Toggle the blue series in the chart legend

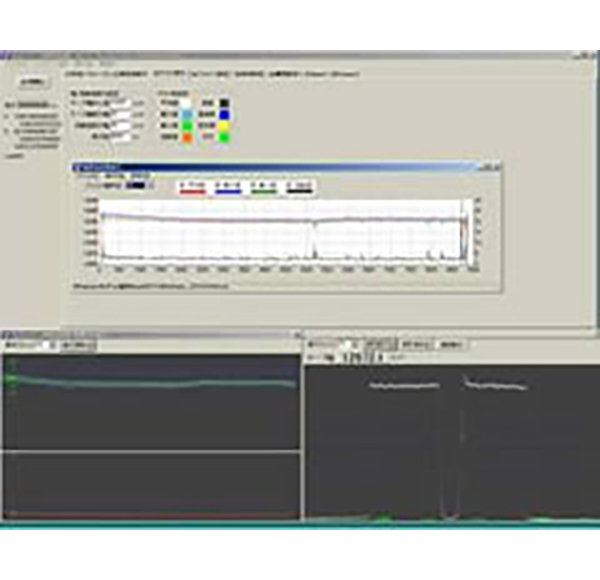[227, 185]
